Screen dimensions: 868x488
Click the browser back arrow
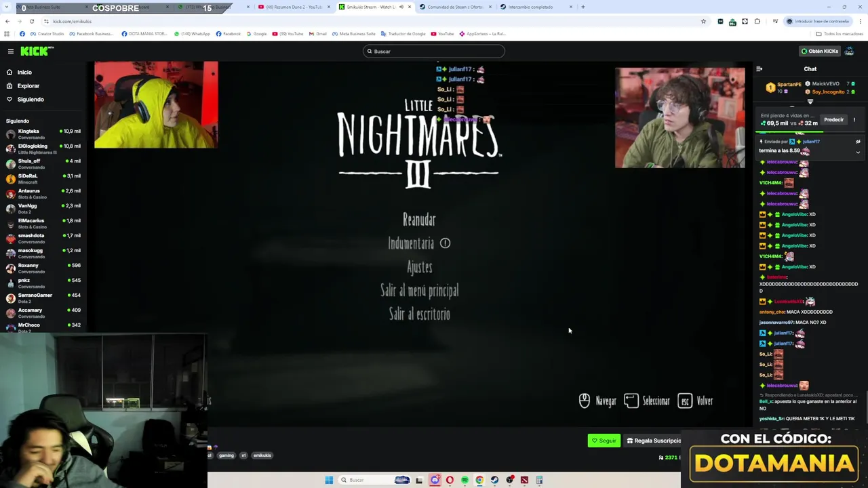click(7, 21)
